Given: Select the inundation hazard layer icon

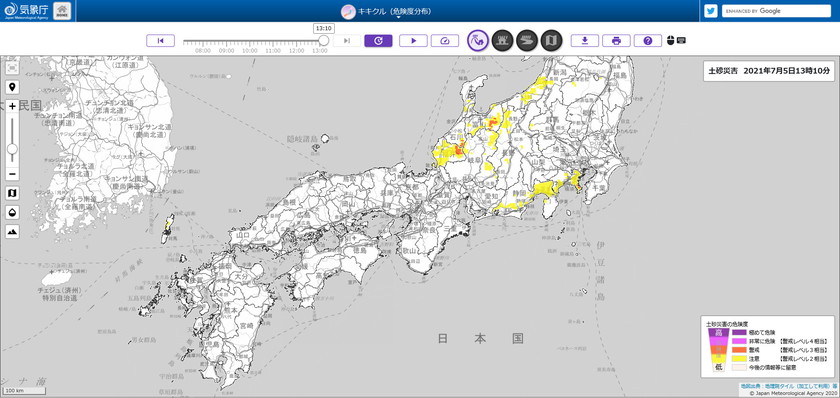Looking at the screenshot, I should [x=502, y=41].
